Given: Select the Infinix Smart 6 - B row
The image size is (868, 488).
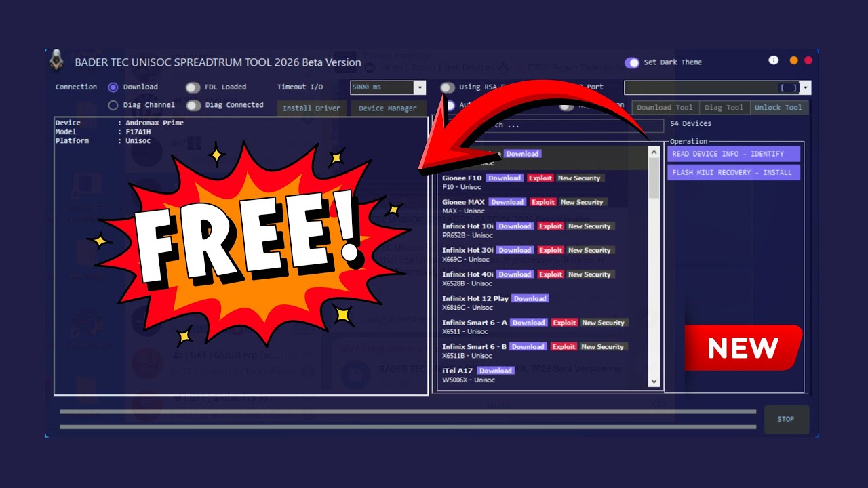Looking at the screenshot, I should pyautogui.click(x=543, y=351).
